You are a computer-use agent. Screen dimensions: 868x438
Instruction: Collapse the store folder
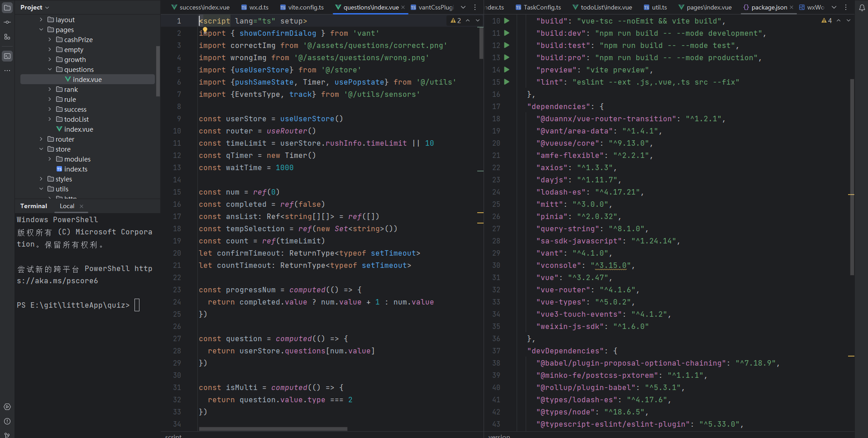(x=41, y=149)
